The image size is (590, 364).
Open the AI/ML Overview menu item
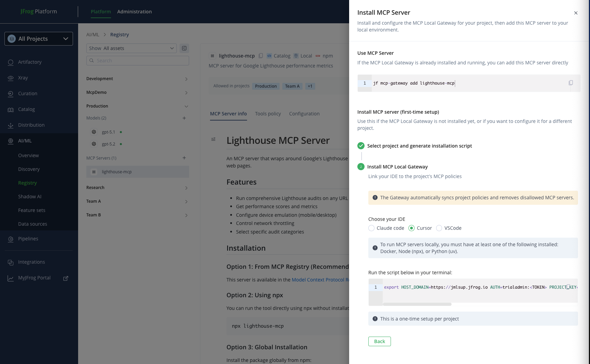click(x=28, y=155)
